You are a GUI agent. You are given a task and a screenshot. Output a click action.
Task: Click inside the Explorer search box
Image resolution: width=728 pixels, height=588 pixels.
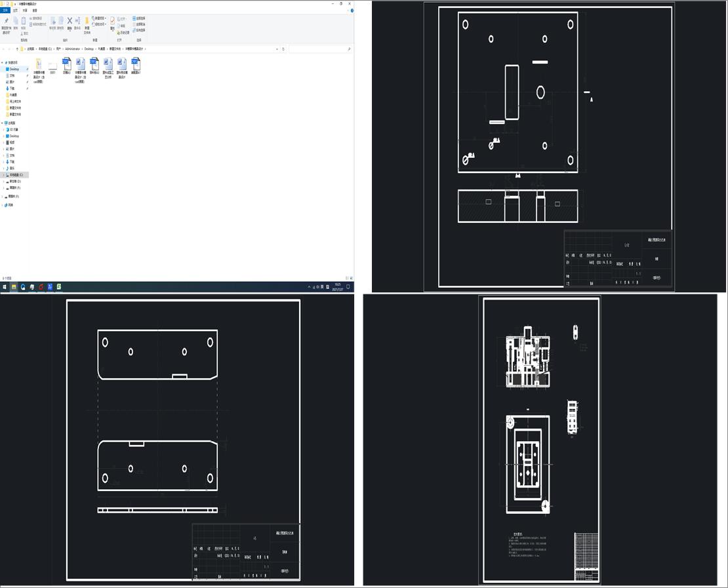pyautogui.click(x=320, y=49)
